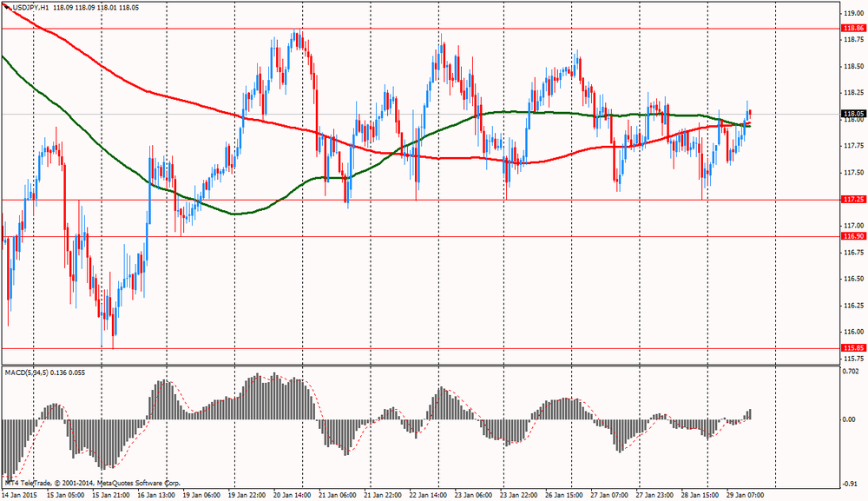868x501 pixels.
Task: Click the 116.00 price scale value
Action: 853,333
